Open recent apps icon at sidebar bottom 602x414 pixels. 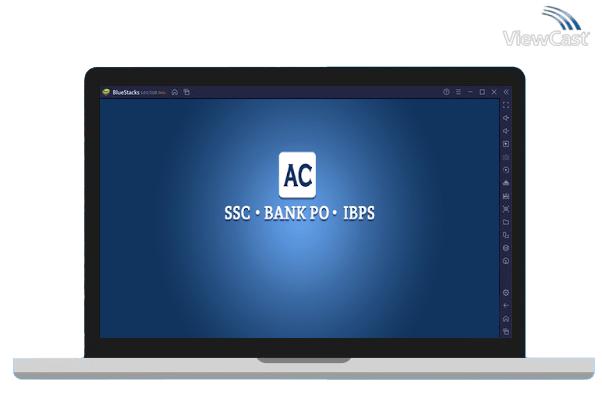pyautogui.click(x=506, y=331)
